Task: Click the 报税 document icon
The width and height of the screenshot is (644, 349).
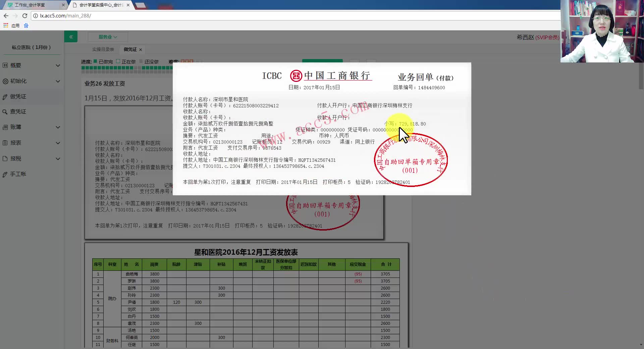Action: 5,159
